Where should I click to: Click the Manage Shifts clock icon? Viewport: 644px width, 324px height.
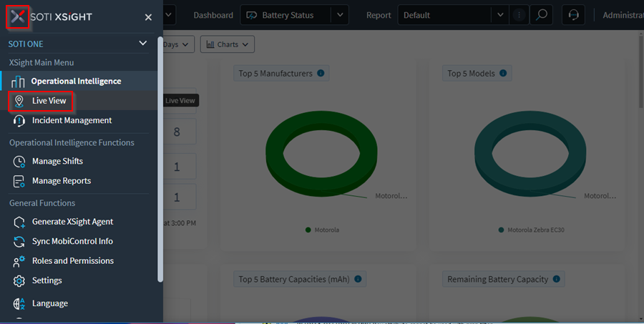pos(19,162)
